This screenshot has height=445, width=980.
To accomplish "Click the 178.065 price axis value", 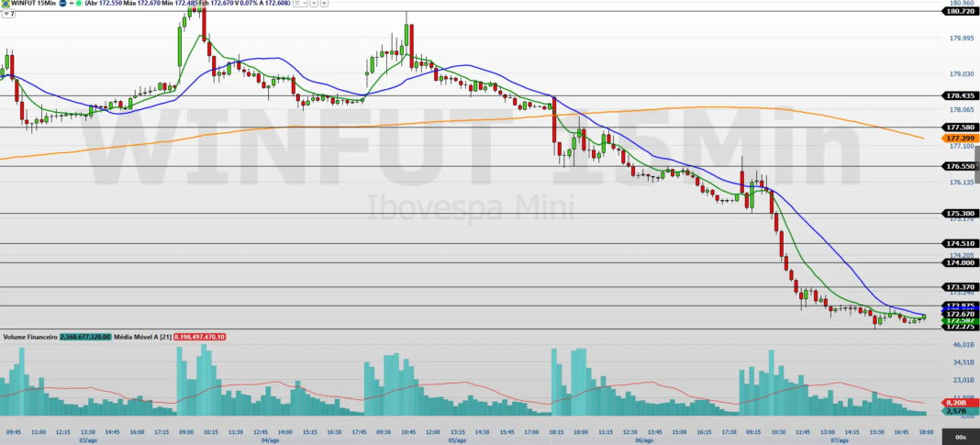I will pos(962,109).
